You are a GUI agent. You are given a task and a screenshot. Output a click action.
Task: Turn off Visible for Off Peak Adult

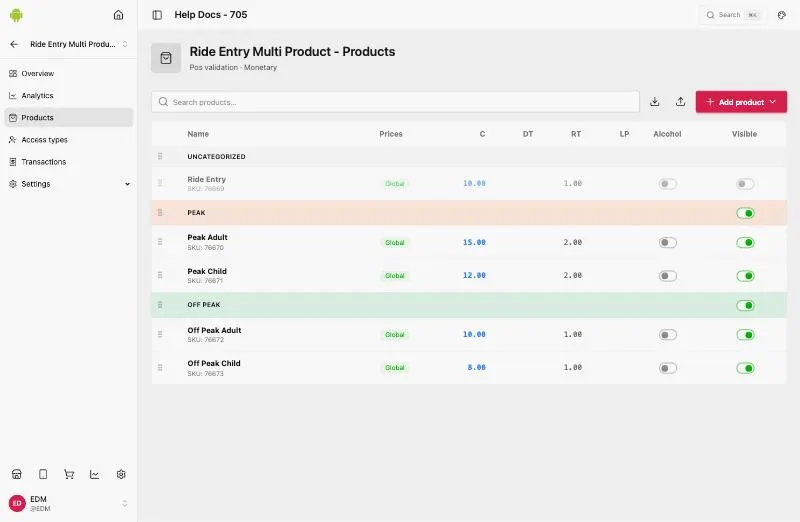(745, 335)
